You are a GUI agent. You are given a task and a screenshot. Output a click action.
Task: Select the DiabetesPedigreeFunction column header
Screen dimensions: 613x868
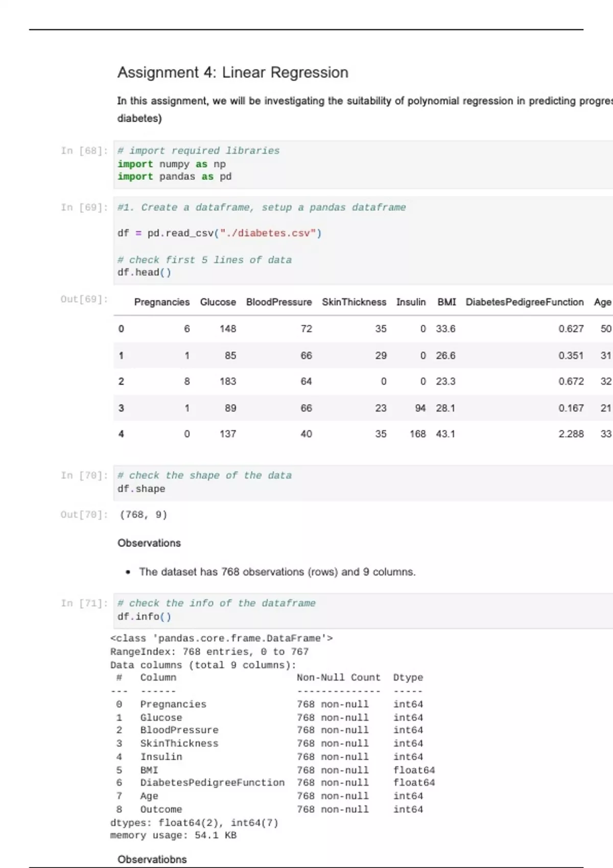(x=524, y=302)
